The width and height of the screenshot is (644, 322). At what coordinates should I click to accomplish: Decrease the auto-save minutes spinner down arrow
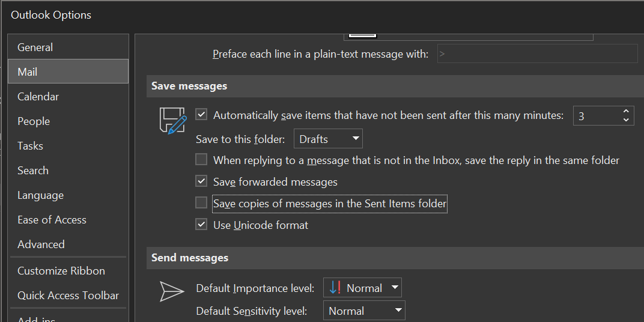point(626,120)
